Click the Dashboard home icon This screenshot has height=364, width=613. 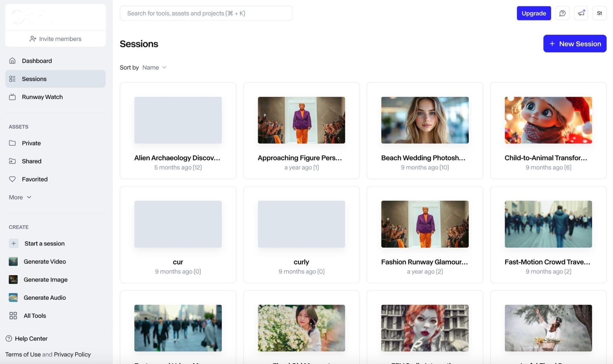12,61
